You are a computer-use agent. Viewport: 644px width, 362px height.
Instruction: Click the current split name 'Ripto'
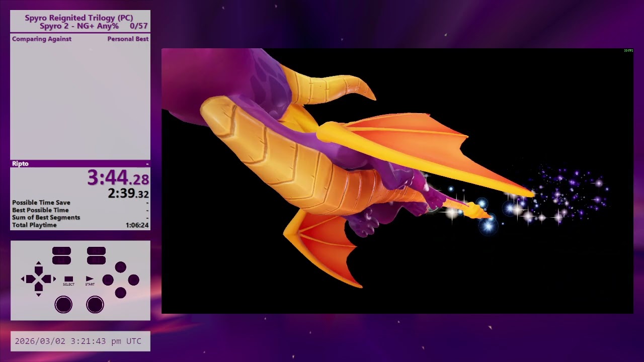pyautogui.click(x=20, y=163)
